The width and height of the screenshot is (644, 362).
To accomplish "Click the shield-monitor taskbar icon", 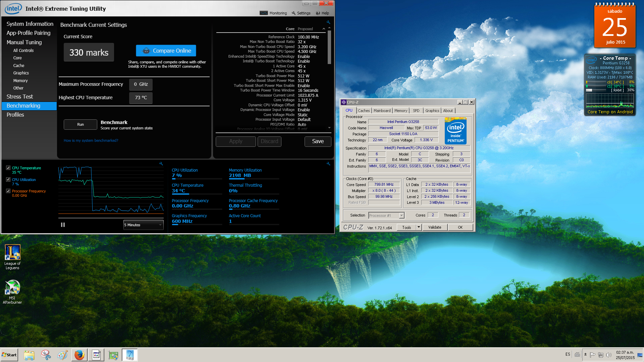I will point(113,355).
